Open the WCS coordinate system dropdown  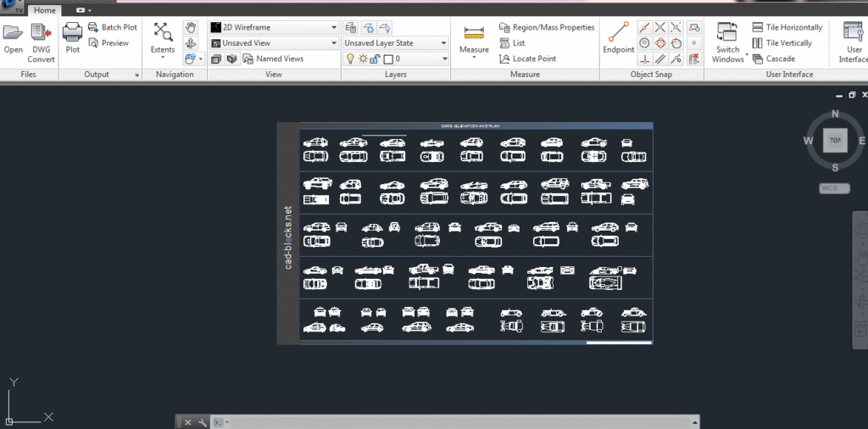coord(834,188)
